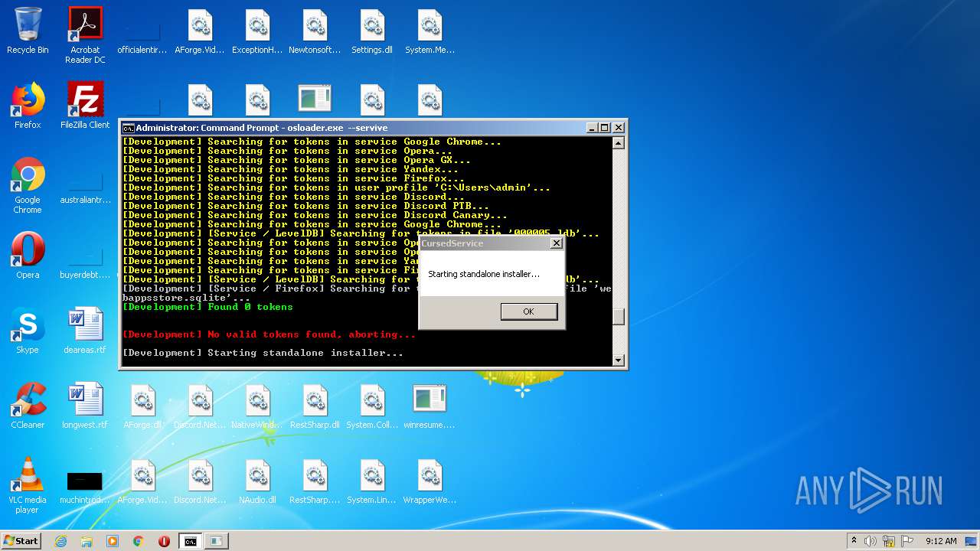Select the AForge.dll file icon
Viewport: 980px width, 551px height.
pyautogui.click(x=142, y=406)
